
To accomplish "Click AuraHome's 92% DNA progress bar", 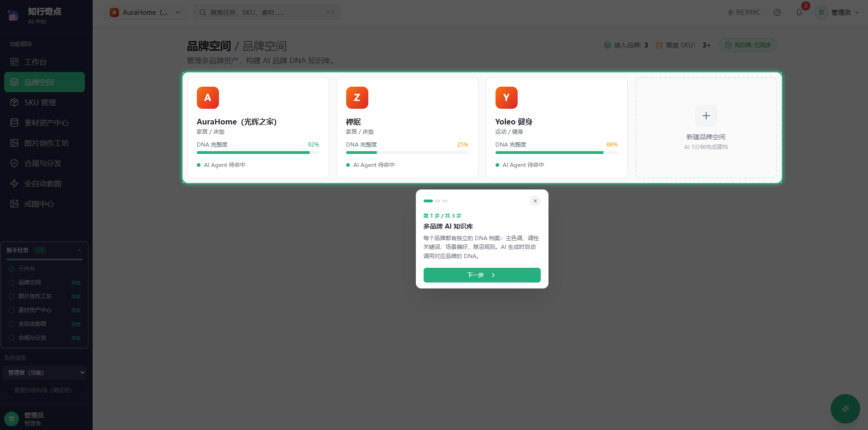I will click(x=258, y=152).
